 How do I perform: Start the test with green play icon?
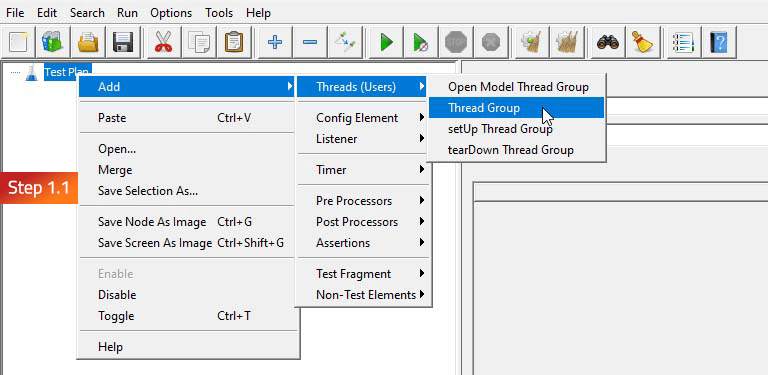386,43
